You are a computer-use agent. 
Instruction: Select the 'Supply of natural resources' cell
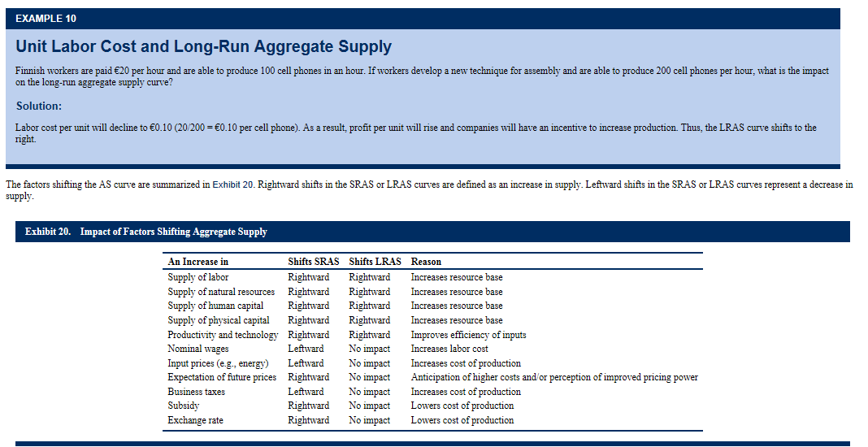tap(221, 292)
